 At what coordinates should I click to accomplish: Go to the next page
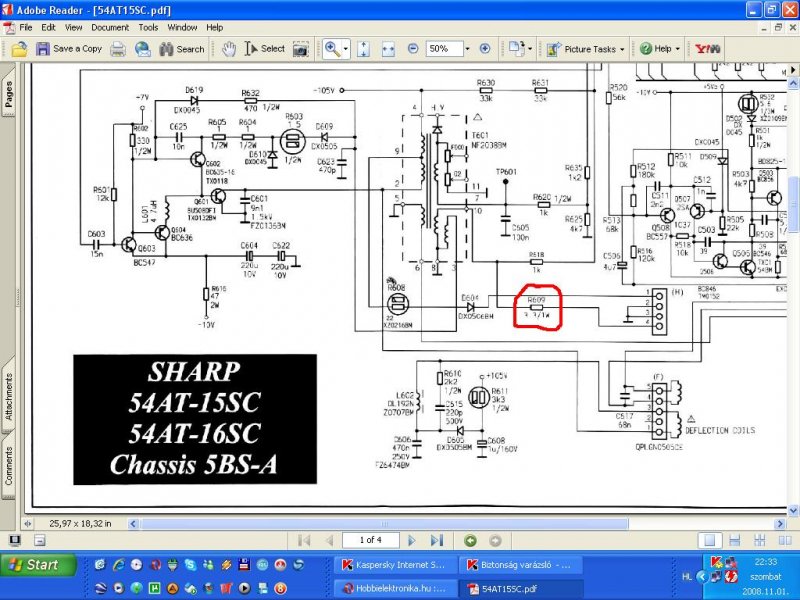pos(412,540)
